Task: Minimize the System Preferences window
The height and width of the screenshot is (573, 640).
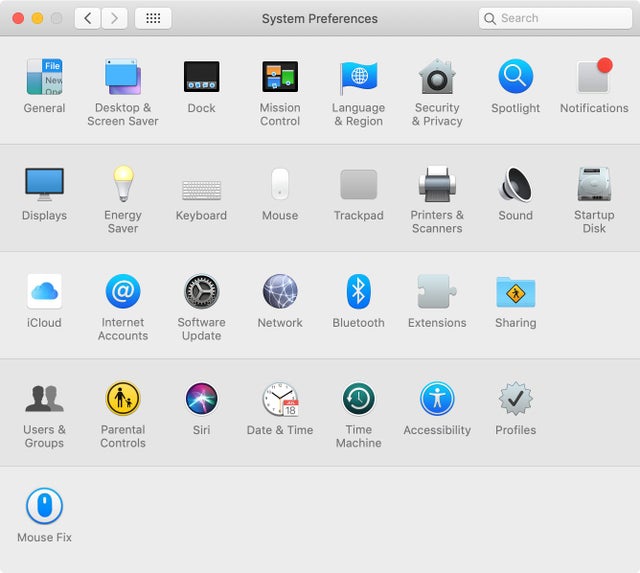Action: coord(38,18)
